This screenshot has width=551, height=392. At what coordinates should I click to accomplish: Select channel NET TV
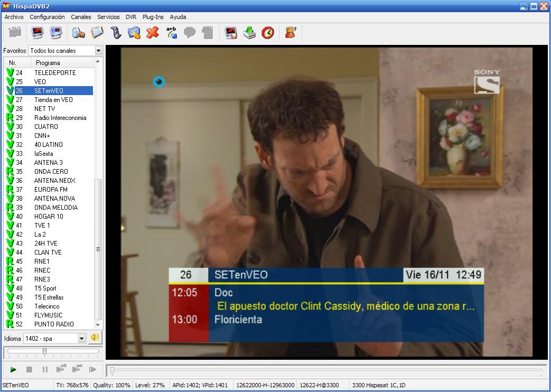coord(50,109)
